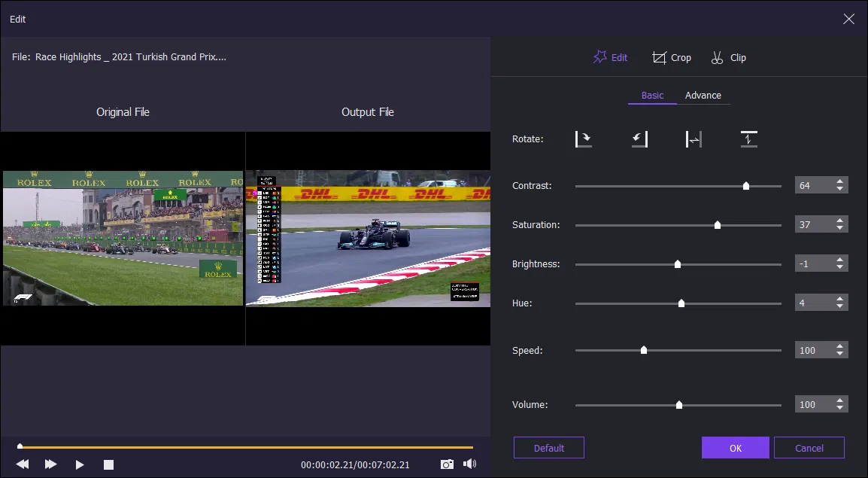Click the Output File preview thumbnail

pyautogui.click(x=368, y=238)
